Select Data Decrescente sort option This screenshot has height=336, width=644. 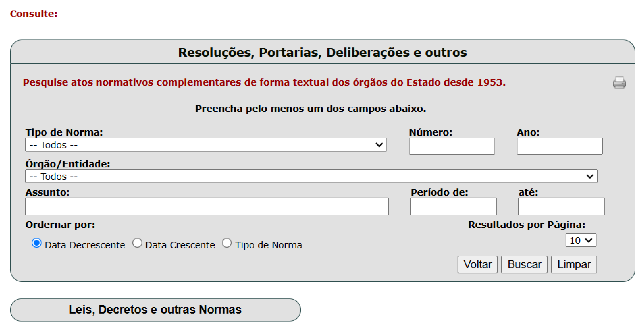tap(37, 243)
